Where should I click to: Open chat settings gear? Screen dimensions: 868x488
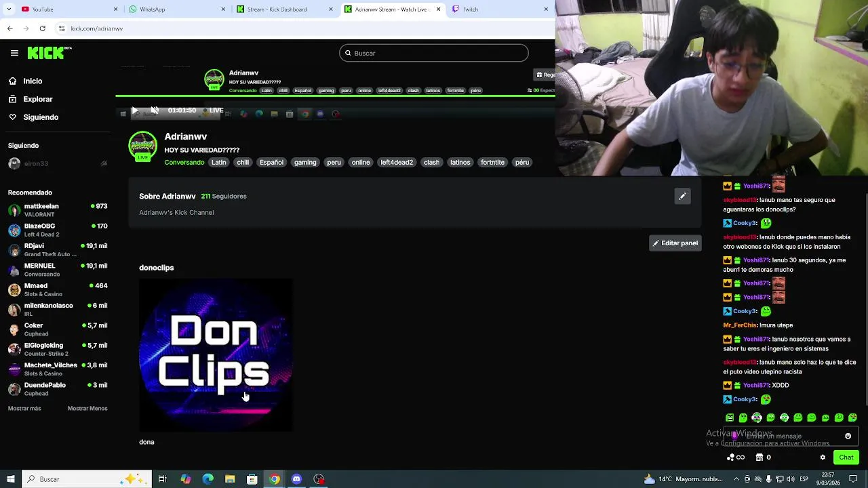pos(823,457)
